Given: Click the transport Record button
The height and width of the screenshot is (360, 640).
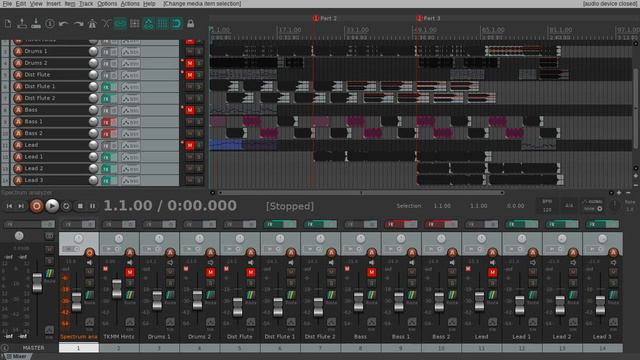Looking at the screenshot, I should [36, 206].
